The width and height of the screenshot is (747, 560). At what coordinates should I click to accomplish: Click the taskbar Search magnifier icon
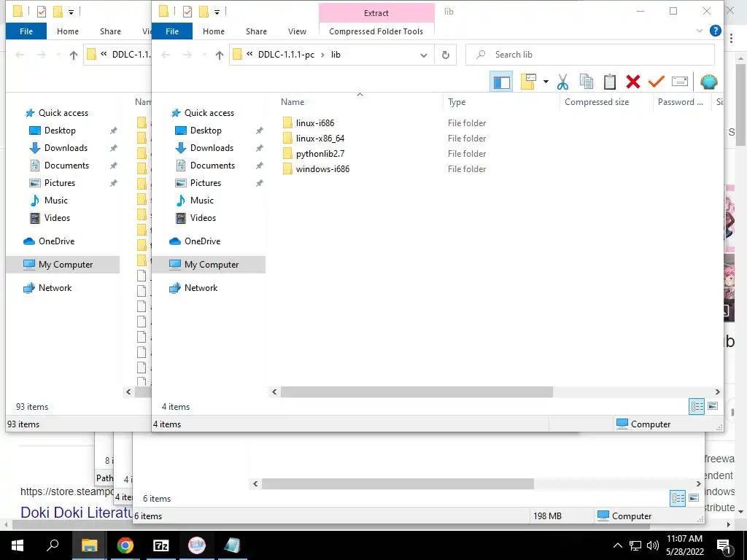(53, 545)
